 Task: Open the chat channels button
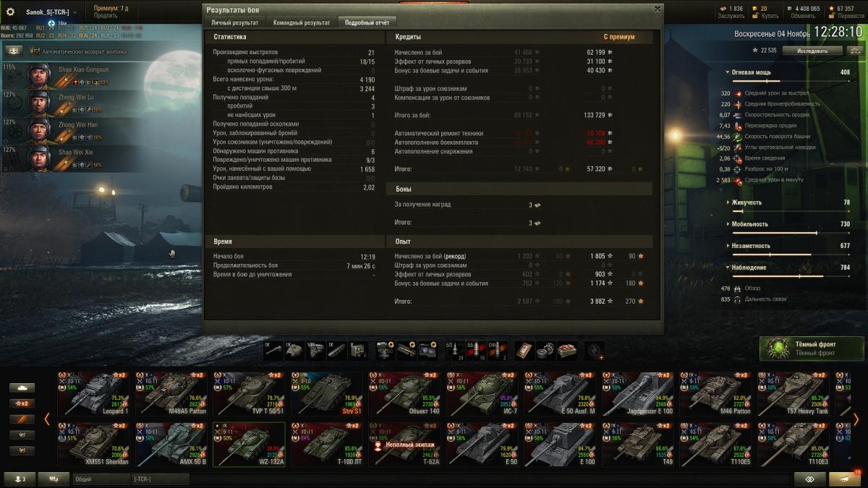(x=53, y=479)
